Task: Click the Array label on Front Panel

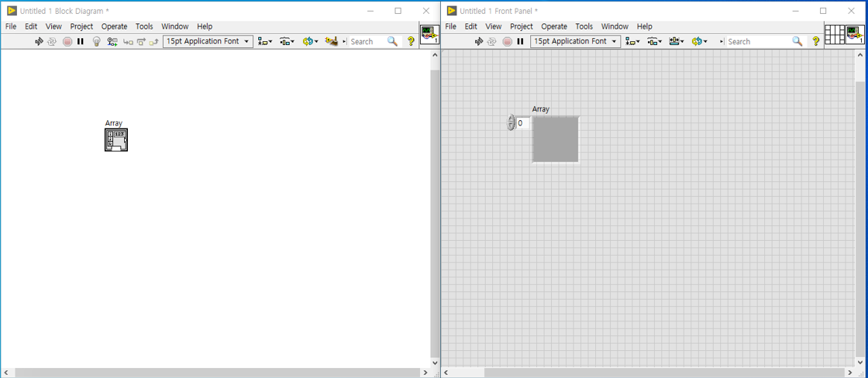Action: coord(541,109)
